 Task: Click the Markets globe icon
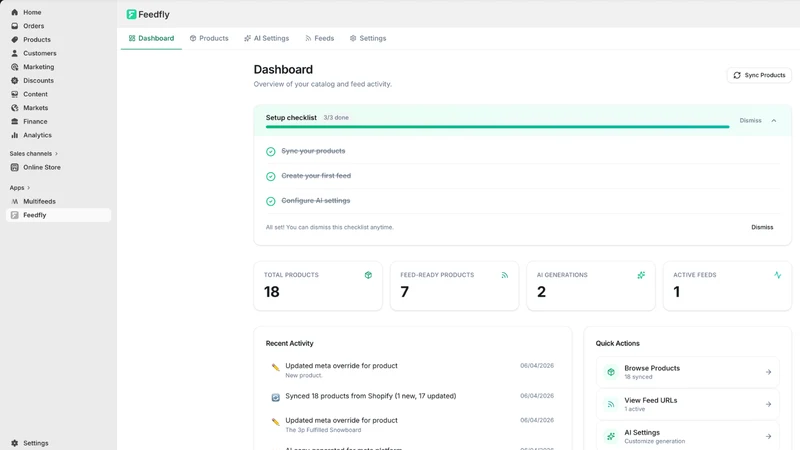pyautogui.click(x=14, y=108)
